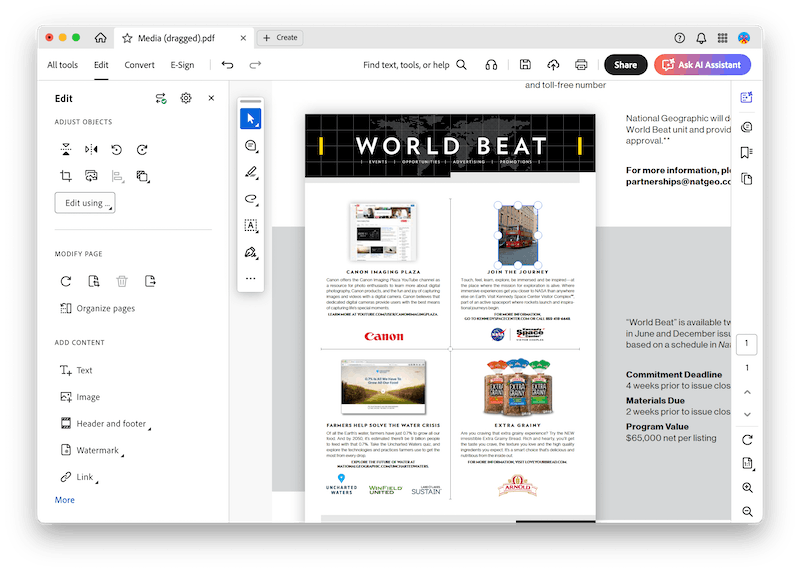Rotate object counterclockwise

(116, 150)
